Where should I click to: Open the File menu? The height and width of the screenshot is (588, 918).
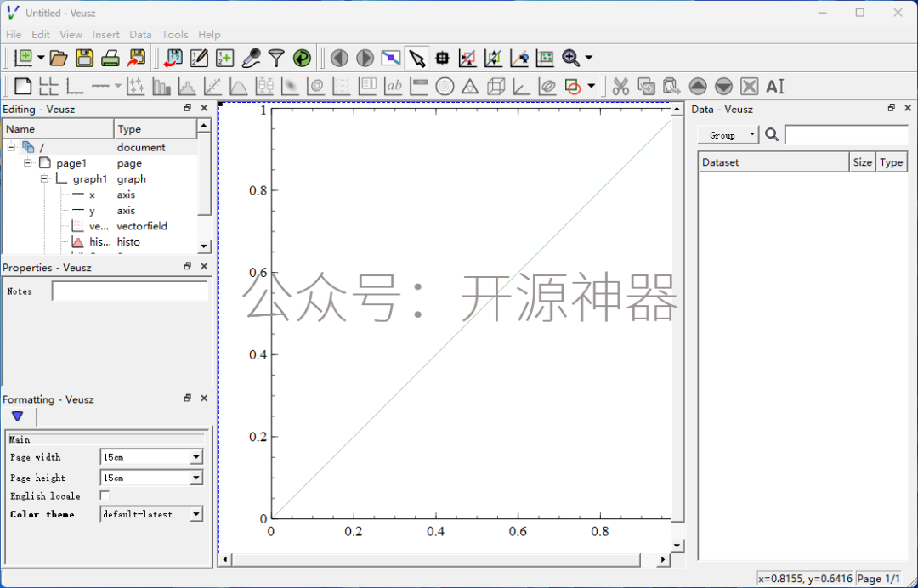point(14,35)
